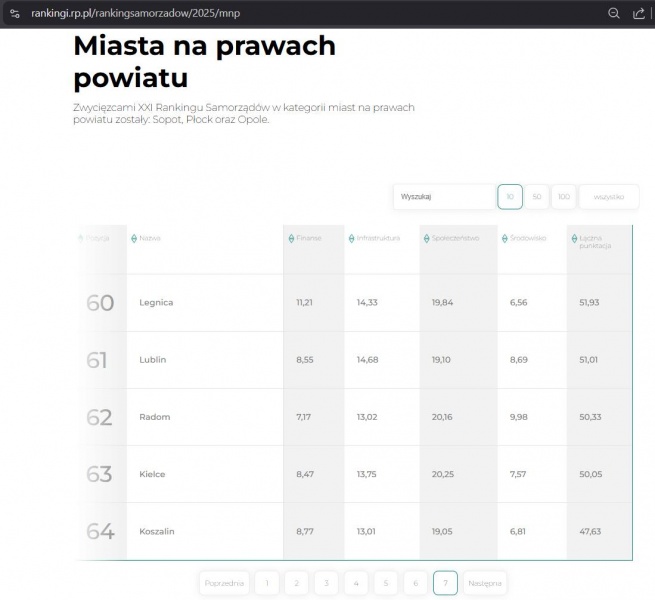Viewport: 655px width, 600px height.
Task: Jump to page 4 of results
Action: point(356,583)
